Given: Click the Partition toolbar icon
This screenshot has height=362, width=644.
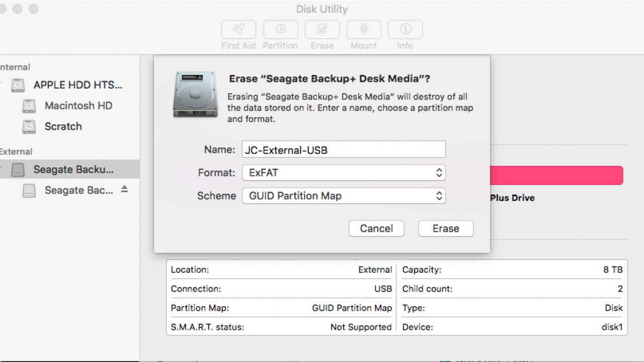Looking at the screenshot, I should point(280,29).
